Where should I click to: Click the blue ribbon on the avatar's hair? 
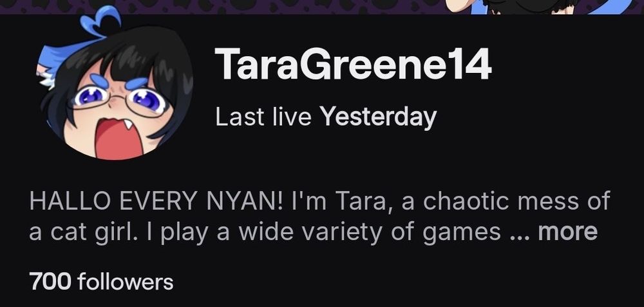tap(100, 21)
